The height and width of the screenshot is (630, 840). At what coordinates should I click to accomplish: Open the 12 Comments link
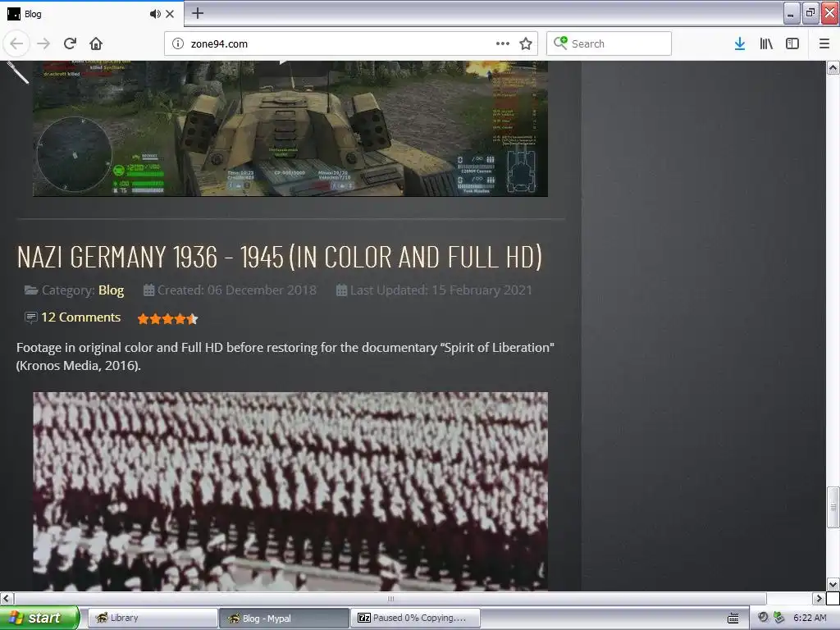click(x=81, y=317)
